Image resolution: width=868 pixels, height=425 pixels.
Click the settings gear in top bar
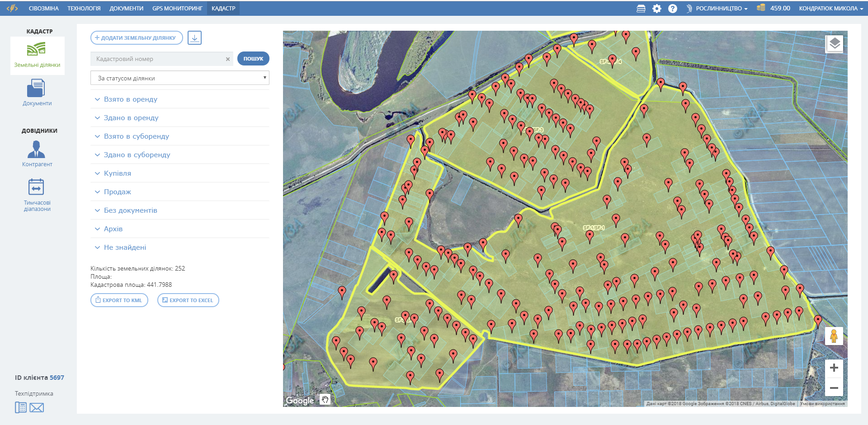(x=656, y=9)
